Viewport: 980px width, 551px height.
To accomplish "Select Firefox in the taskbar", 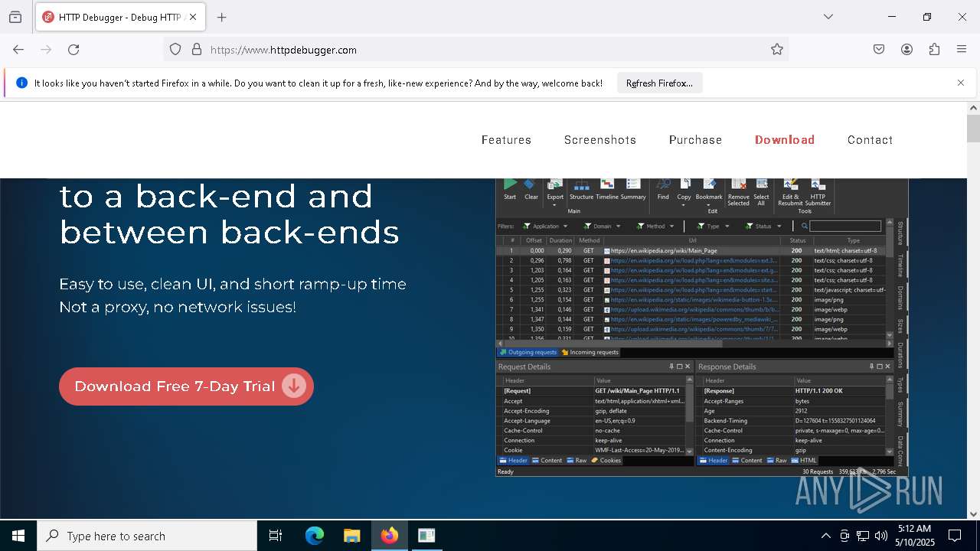I will (390, 536).
